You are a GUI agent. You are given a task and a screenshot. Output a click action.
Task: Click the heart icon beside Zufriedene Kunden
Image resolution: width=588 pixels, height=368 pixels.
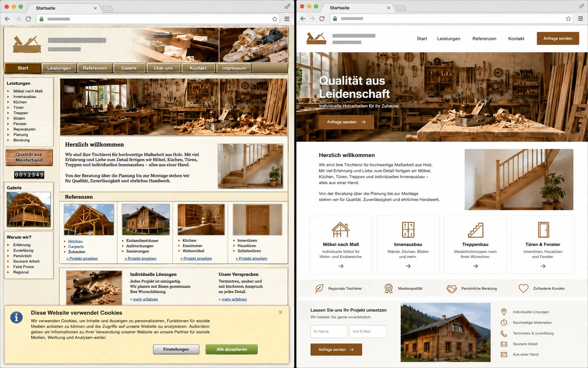point(523,288)
